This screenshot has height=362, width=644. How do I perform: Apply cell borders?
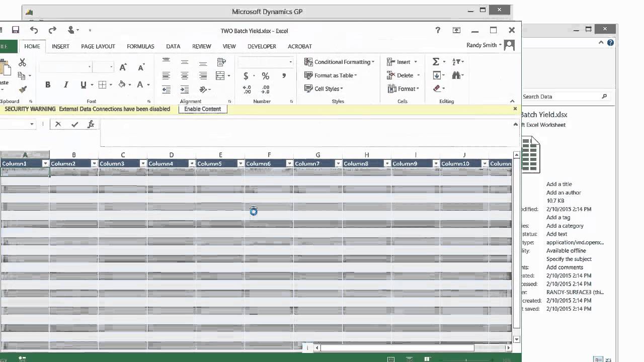(x=102, y=85)
